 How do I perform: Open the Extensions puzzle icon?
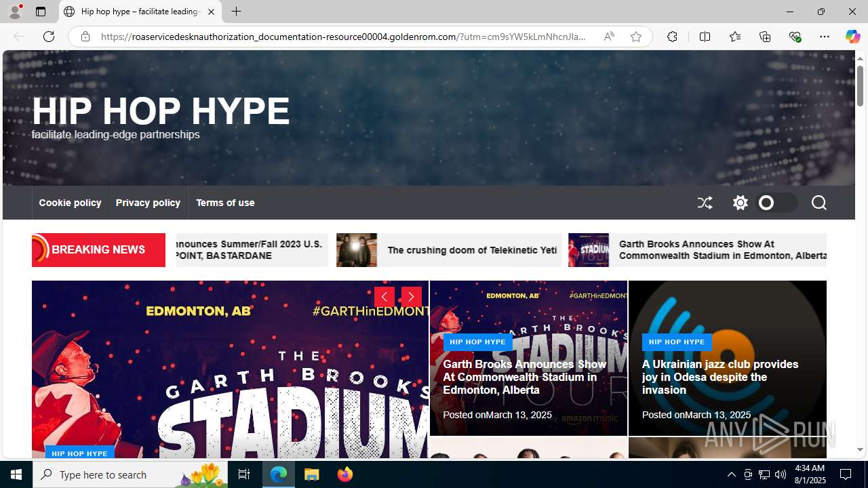(x=672, y=37)
